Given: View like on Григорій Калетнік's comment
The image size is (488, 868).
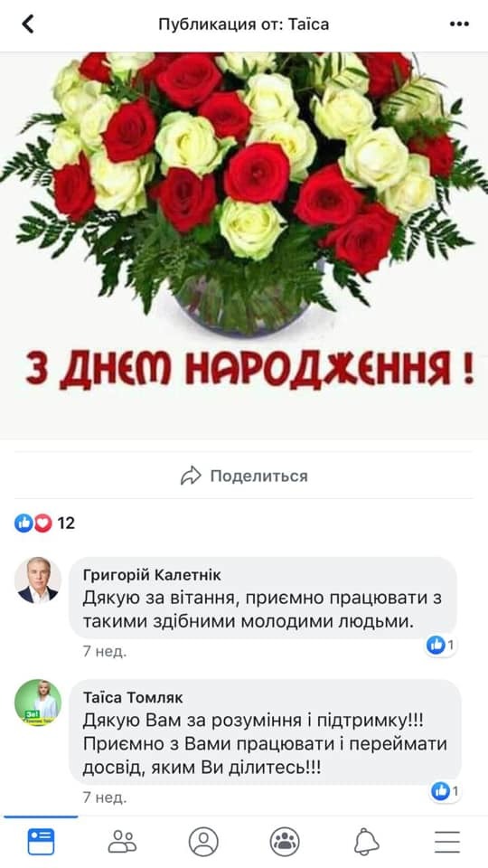Looking at the screenshot, I should tap(440, 645).
